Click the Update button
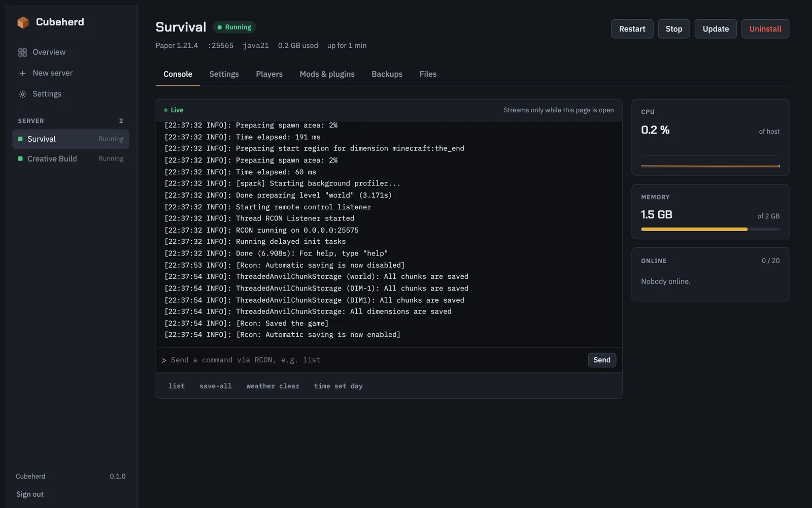812x508 pixels. [x=716, y=29]
